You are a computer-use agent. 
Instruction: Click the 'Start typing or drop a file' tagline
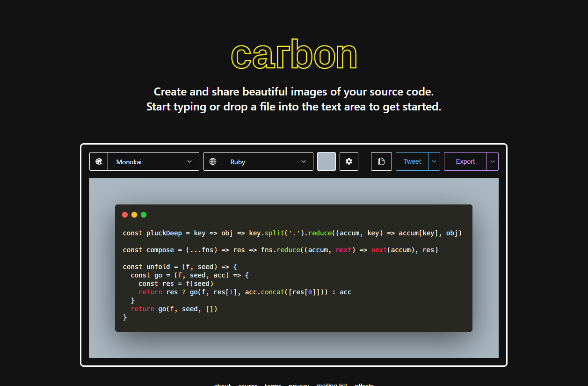tap(294, 107)
